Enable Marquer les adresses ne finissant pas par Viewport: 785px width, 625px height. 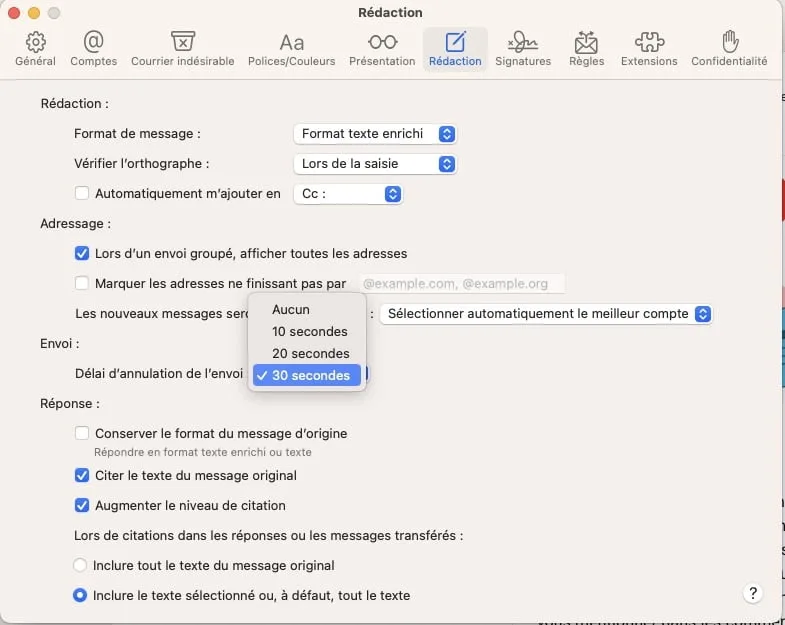(82, 283)
